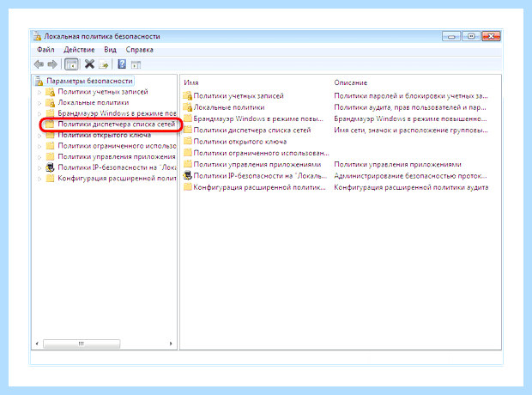Select Политики диспетчера списка сетей in tree
The image size is (532, 395).
[116, 125]
